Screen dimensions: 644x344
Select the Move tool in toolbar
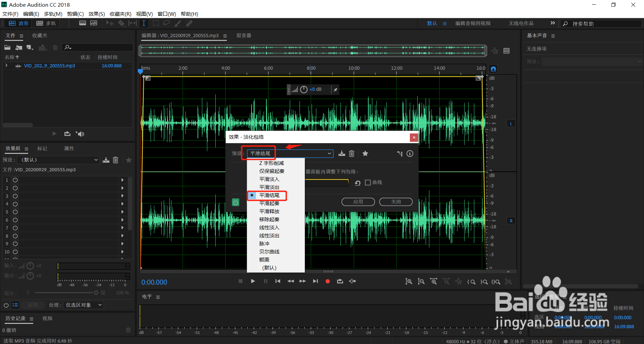[110, 23]
